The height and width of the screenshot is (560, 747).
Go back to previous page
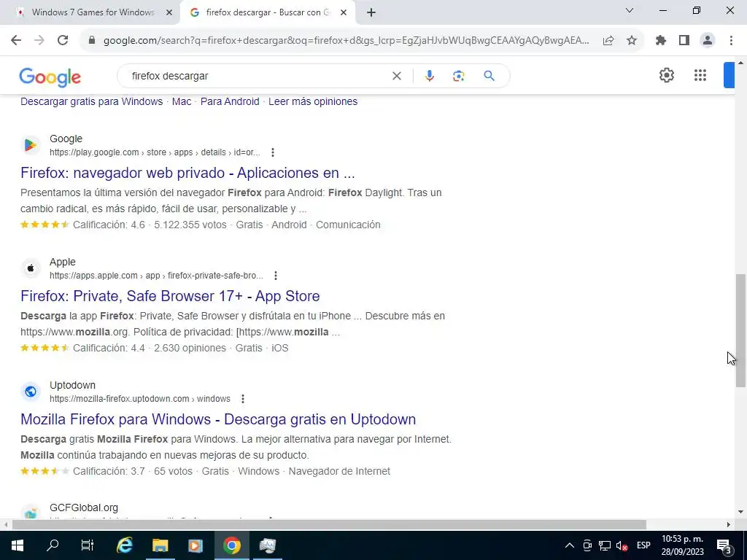pos(16,41)
